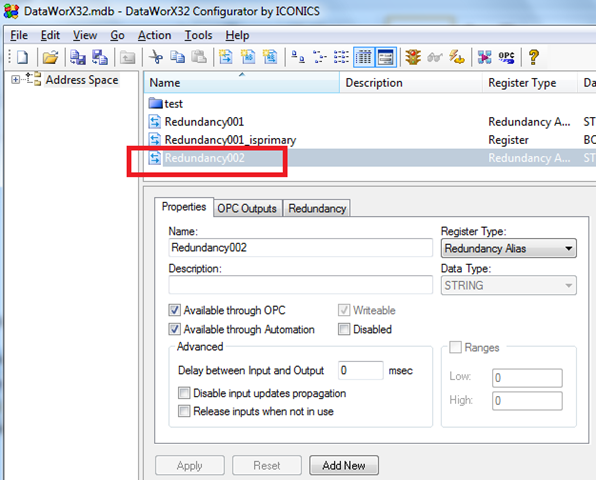Open the Help menu
Image resolution: width=596 pixels, height=480 pixels.
(237, 35)
